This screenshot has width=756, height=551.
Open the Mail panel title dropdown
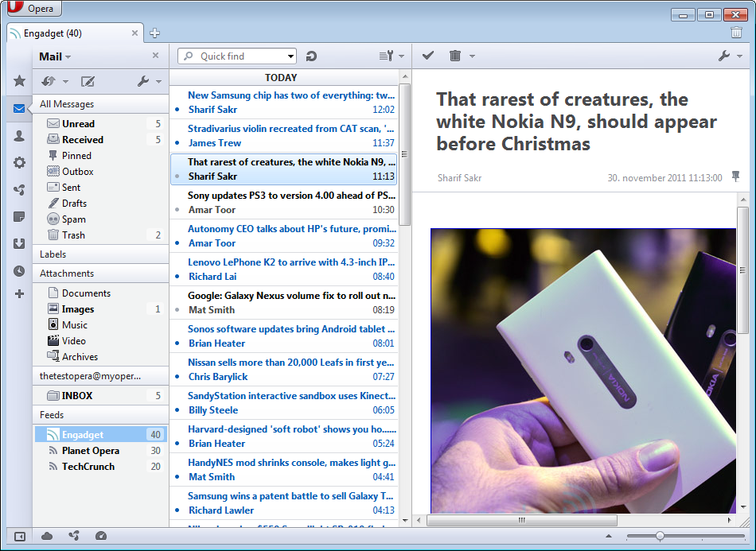pos(55,56)
